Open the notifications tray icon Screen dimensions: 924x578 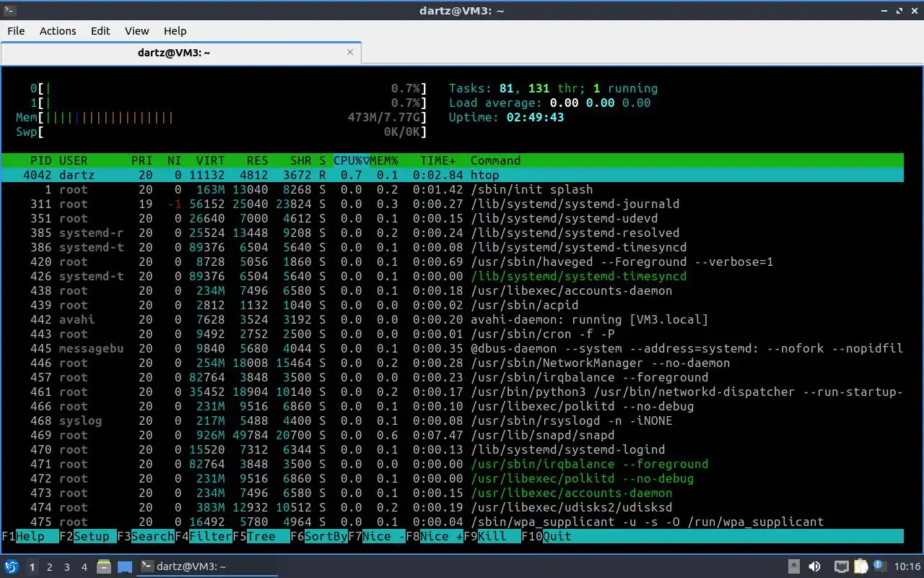pyautogui.click(x=880, y=566)
